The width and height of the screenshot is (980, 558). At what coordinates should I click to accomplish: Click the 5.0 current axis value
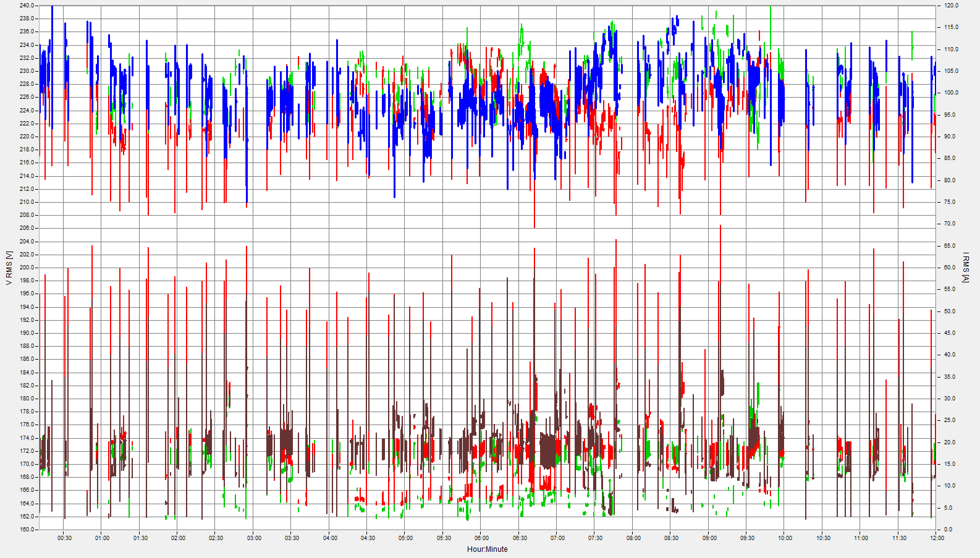pos(949,508)
